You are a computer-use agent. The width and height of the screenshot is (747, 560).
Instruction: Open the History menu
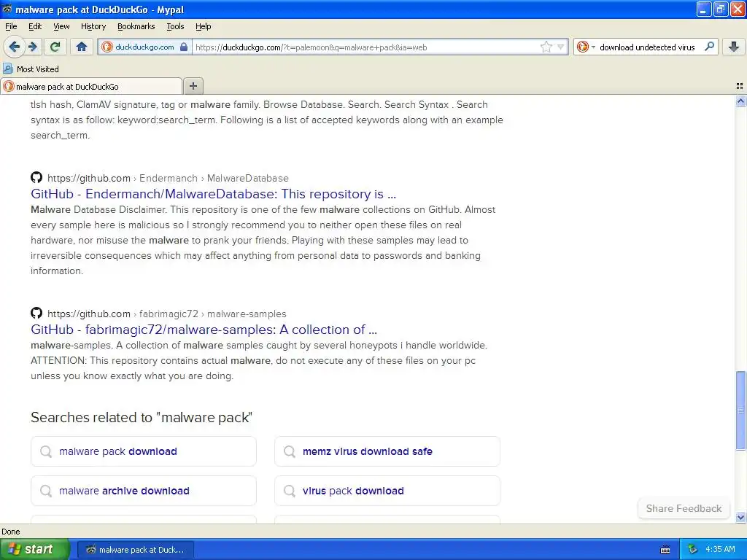click(93, 26)
